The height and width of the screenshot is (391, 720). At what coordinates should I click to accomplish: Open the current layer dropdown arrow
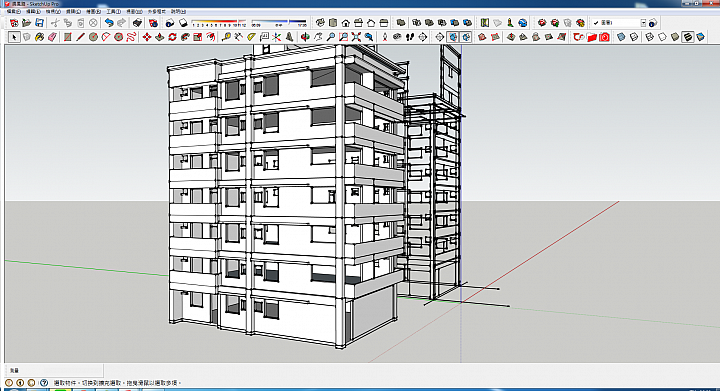(643, 22)
